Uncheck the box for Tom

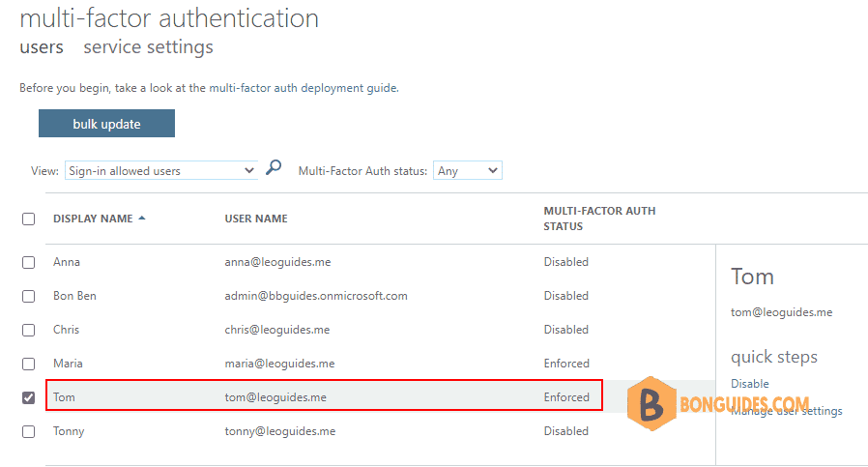(28, 397)
